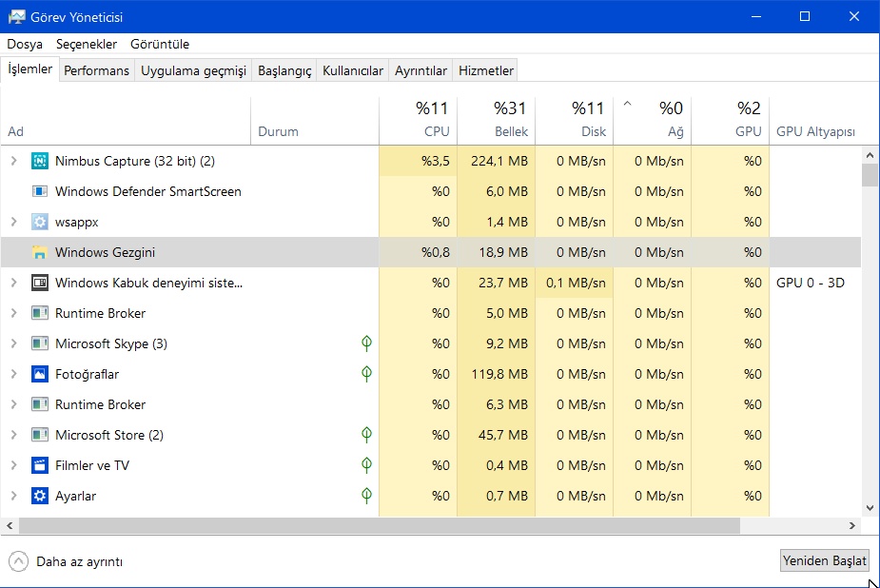Sort processes by the Disk column
The height and width of the screenshot is (588, 880).
(x=574, y=120)
